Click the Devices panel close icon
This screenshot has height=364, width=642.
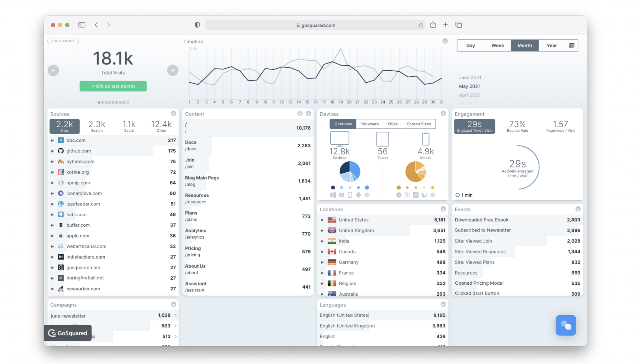444,114
